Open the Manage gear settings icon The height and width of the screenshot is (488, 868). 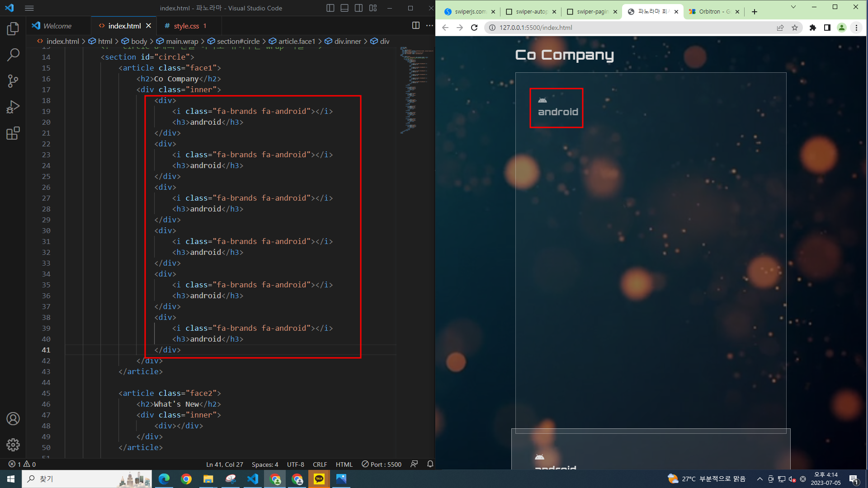coord(13,445)
